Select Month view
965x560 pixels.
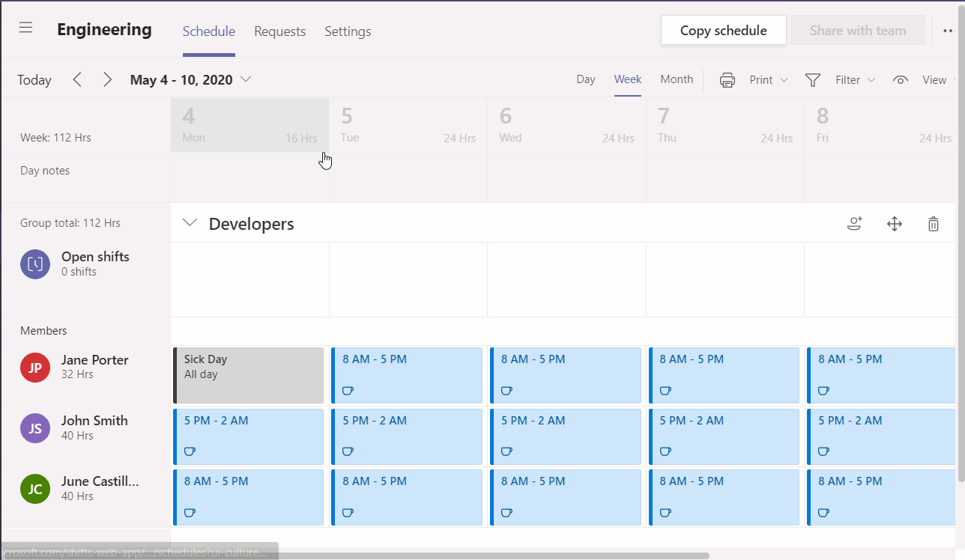[x=677, y=79]
